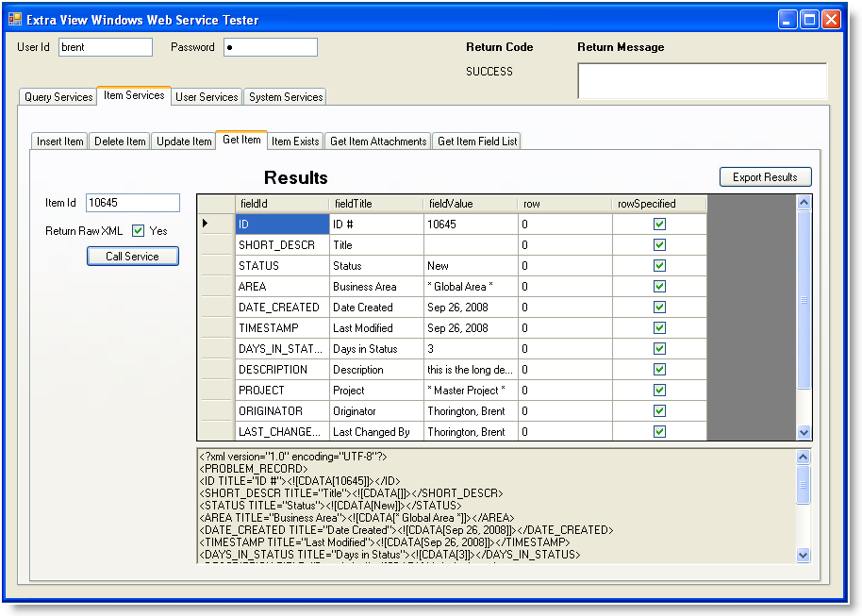Image resolution: width=862 pixels, height=616 pixels.
Task: Toggle rowSpecified checkbox in DESCRIPTION row
Action: [659, 370]
